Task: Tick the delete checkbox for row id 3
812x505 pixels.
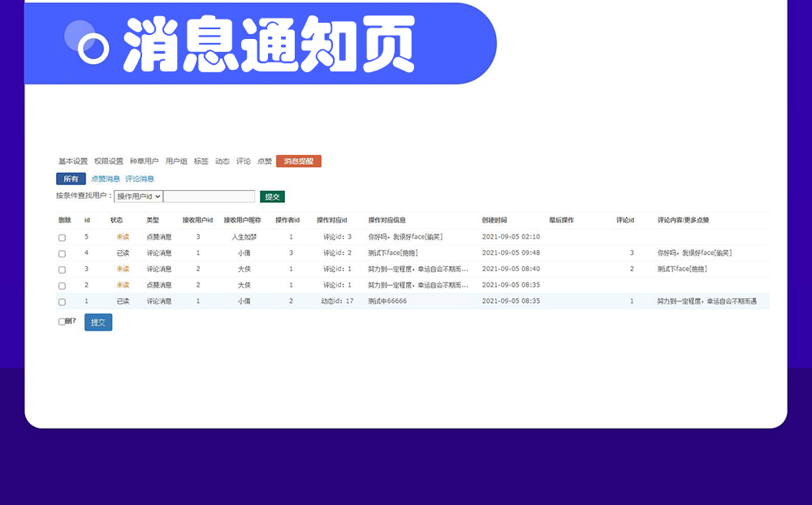Action: pyautogui.click(x=62, y=270)
